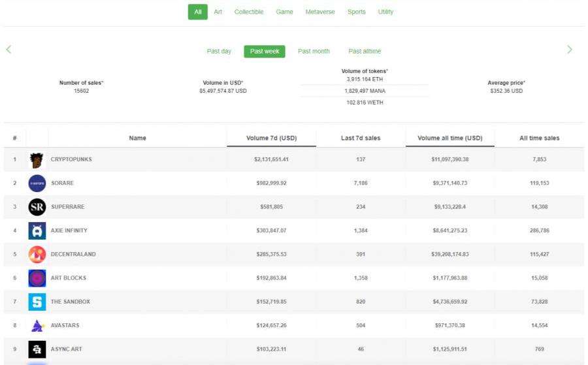
Task: Click Sorare all time sales 119,153
Action: tap(539, 183)
